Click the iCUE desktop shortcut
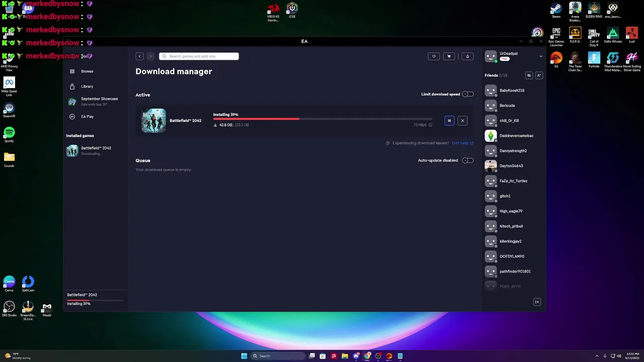The width and height of the screenshot is (644, 362). [x=292, y=11]
